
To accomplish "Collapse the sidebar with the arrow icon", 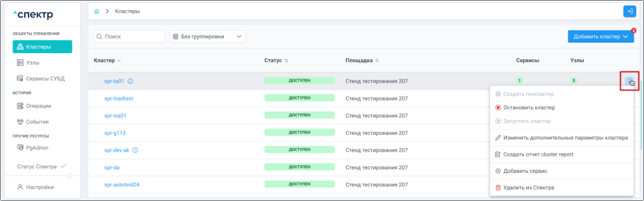I will point(70,176).
